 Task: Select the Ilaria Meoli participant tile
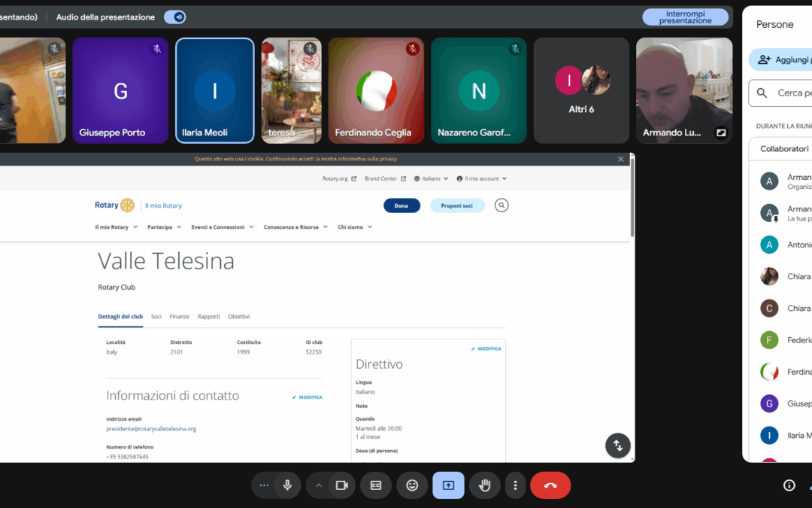point(215,90)
